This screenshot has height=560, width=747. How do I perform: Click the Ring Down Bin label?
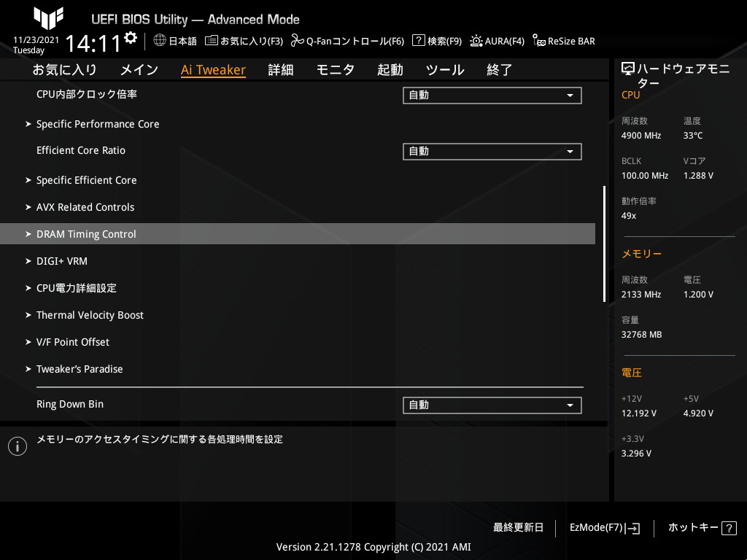[x=70, y=404]
